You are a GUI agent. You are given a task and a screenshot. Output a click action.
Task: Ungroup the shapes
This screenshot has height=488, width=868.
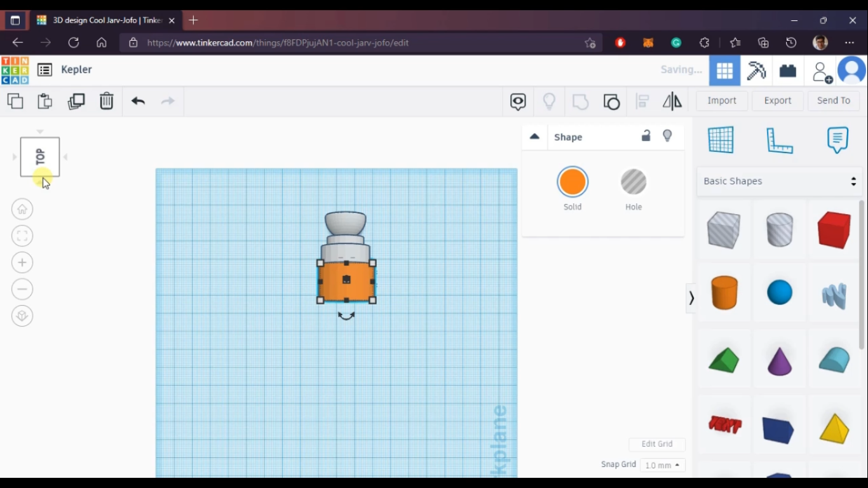coord(611,102)
